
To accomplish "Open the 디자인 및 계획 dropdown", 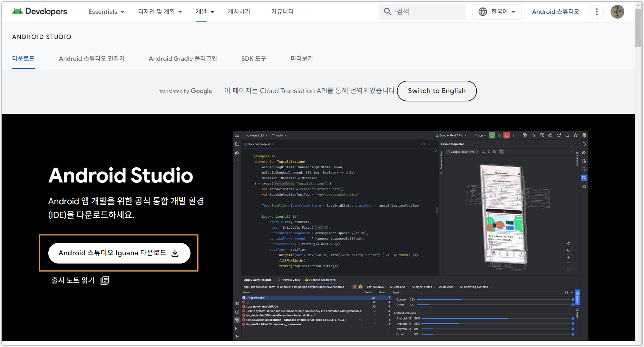I will click(160, 12).
